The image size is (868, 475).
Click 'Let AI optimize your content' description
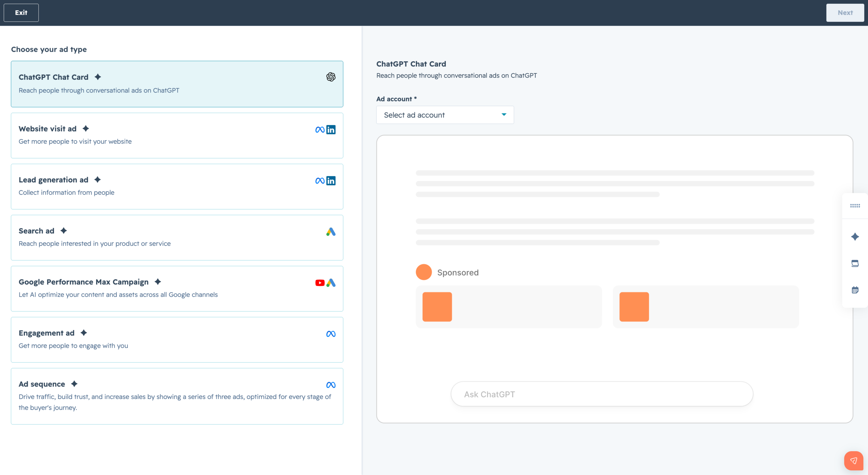coord(118,295)
